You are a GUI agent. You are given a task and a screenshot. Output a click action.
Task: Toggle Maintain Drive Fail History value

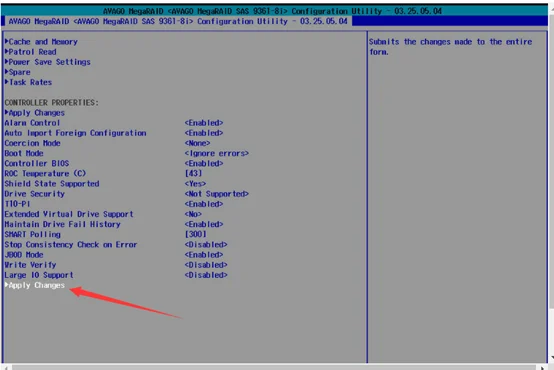[204, 224]
